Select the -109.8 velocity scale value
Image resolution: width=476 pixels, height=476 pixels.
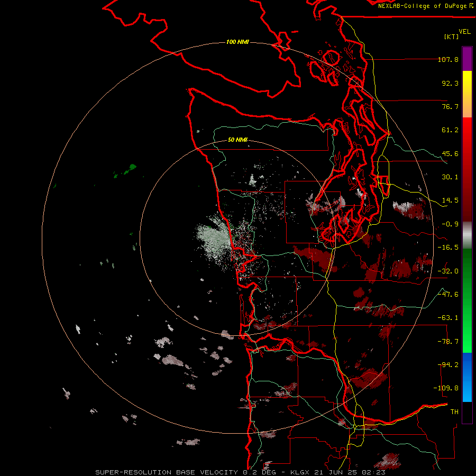click(446, 388)
